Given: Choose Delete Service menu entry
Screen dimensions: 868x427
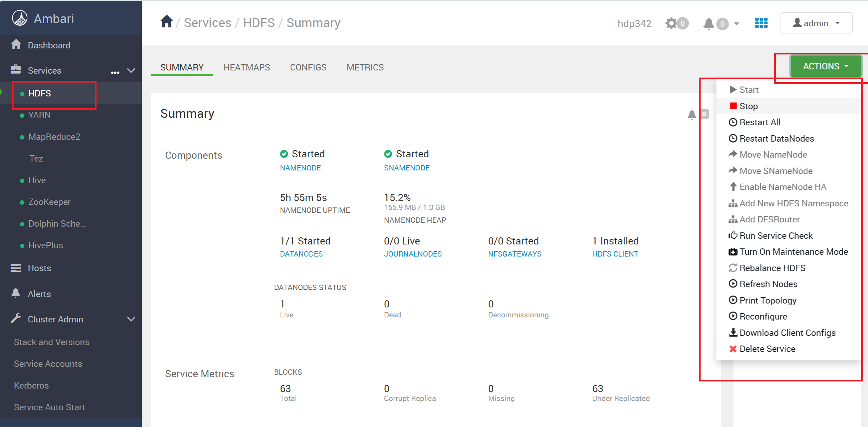Looking at the screenshot, I should (x=789, y=349).
